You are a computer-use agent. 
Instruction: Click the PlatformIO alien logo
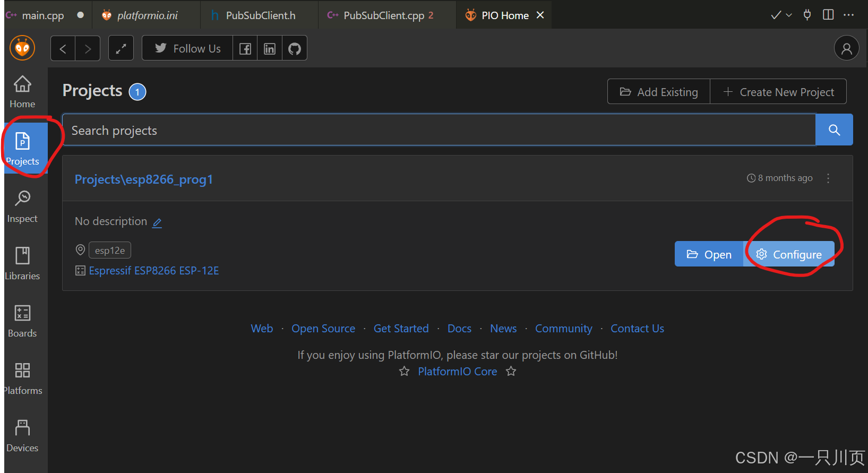22,48
